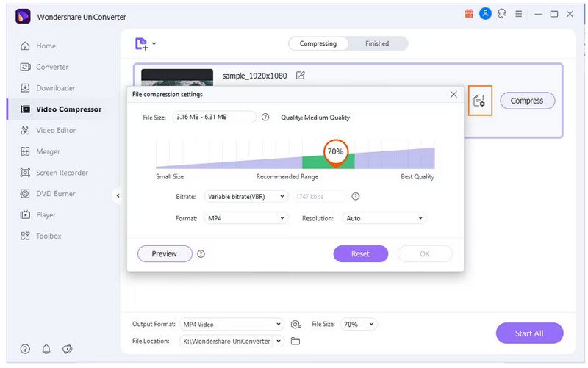This screenshot has width=588, height=368.
Task: Click the help icon beside Preview
Action: [201, 253]
